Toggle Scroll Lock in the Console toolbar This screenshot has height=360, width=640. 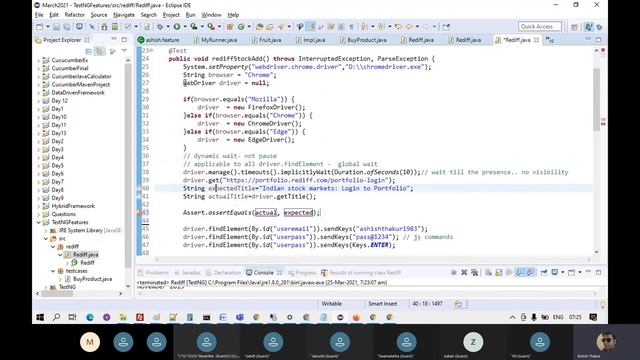point(499,272)
